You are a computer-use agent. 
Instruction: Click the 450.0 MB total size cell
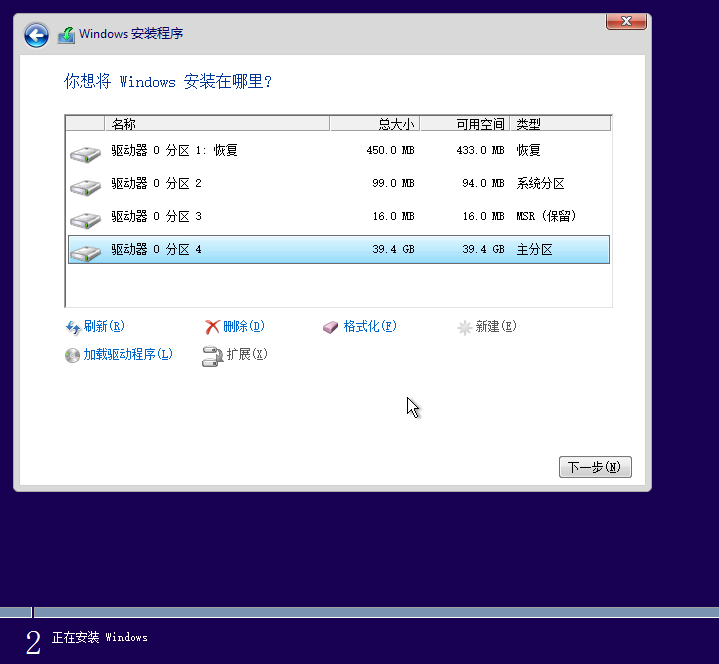pos(391,150)
